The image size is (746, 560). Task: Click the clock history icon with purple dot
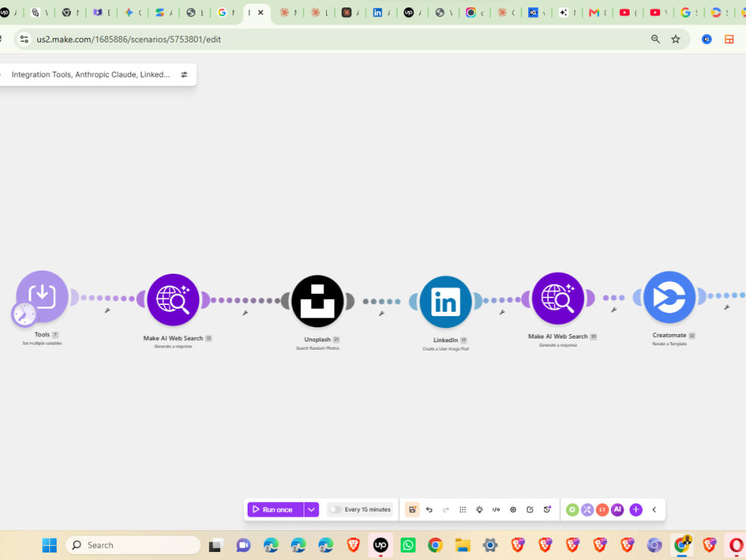click(x=547, y=509)
